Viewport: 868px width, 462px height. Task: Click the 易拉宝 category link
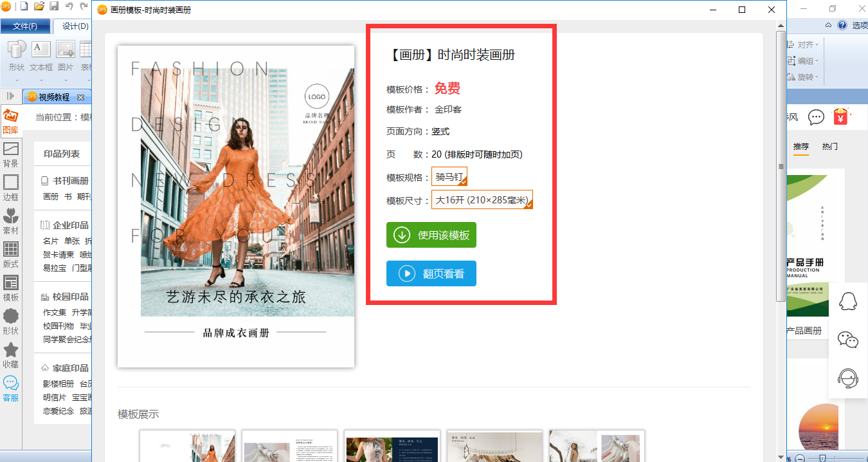(55, 268)
